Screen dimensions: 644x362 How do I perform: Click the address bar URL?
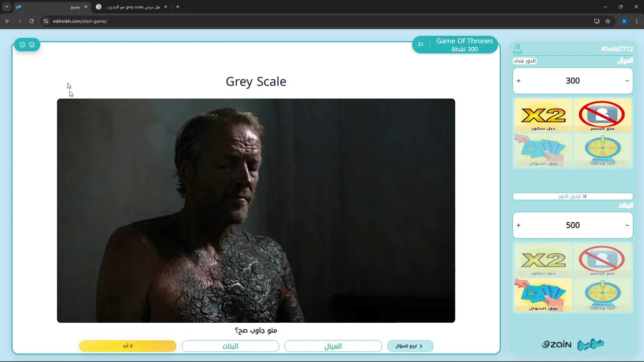79,21
